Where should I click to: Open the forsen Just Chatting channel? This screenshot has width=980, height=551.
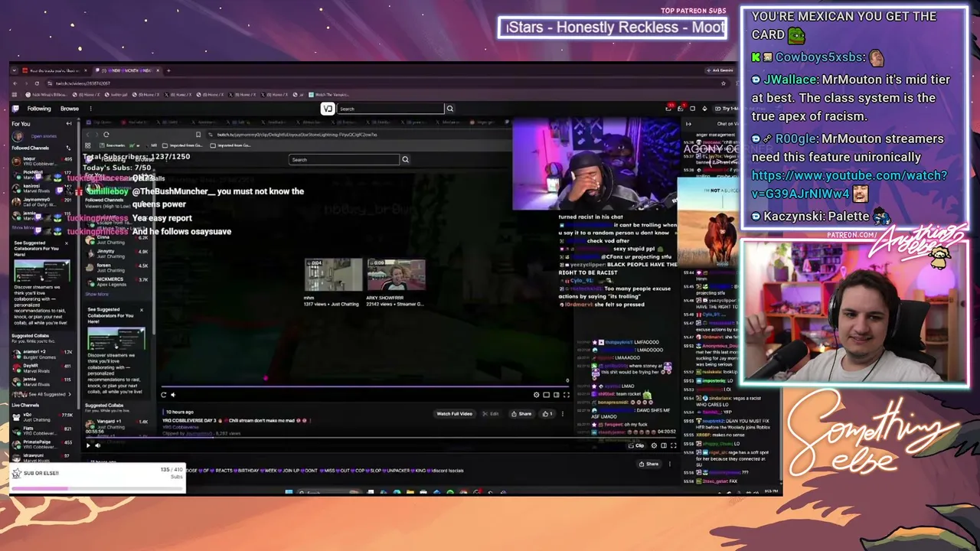coord(119,267)
